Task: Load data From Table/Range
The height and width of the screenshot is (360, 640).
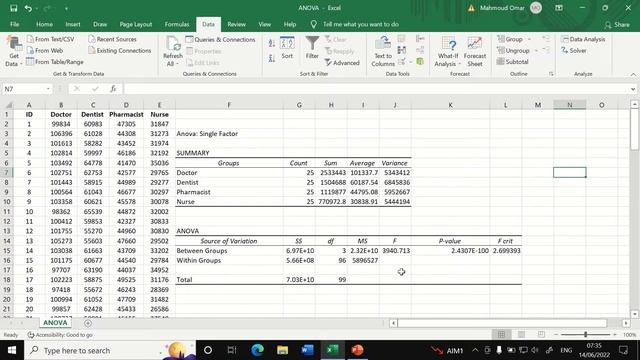Action: tap(55, 62)
